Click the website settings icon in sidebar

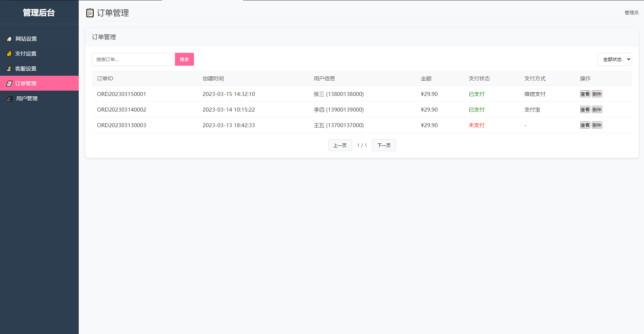pyautogui.click(x=9, y=39)
